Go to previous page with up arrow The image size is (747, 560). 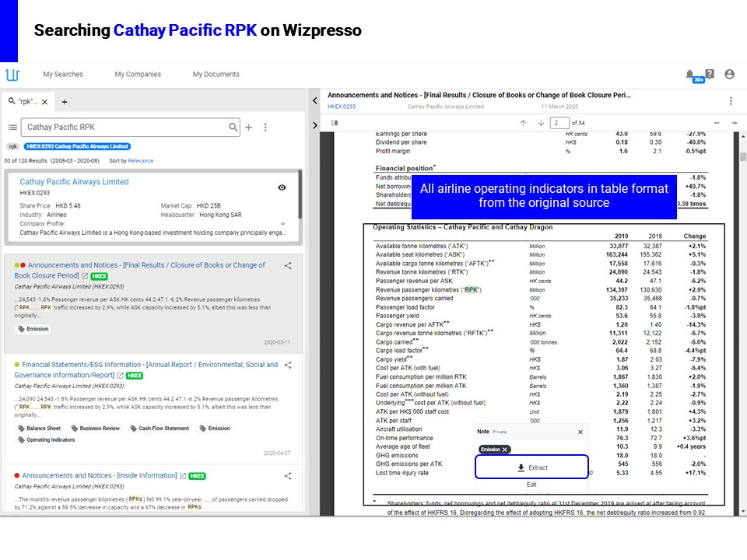tap(523, 123)
